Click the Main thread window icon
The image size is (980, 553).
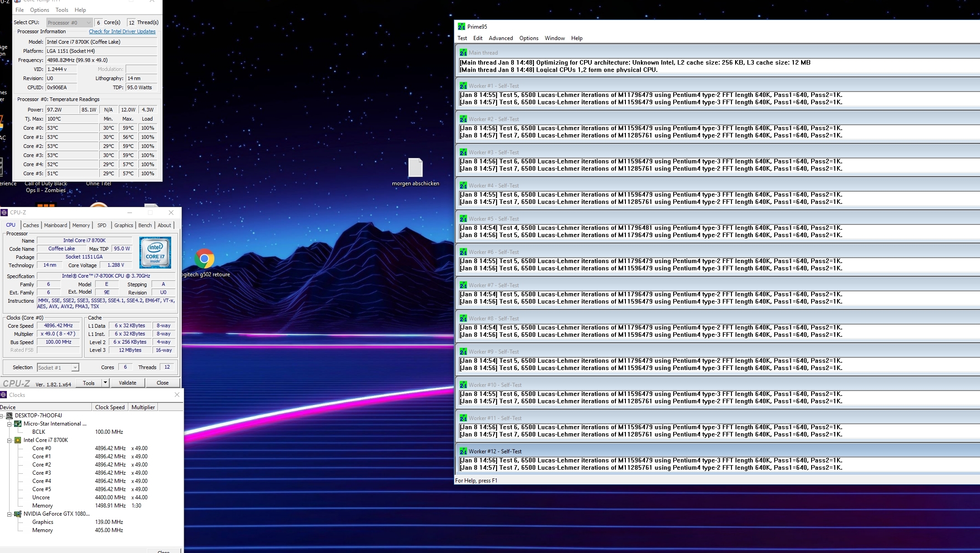[x=463, y=52]
